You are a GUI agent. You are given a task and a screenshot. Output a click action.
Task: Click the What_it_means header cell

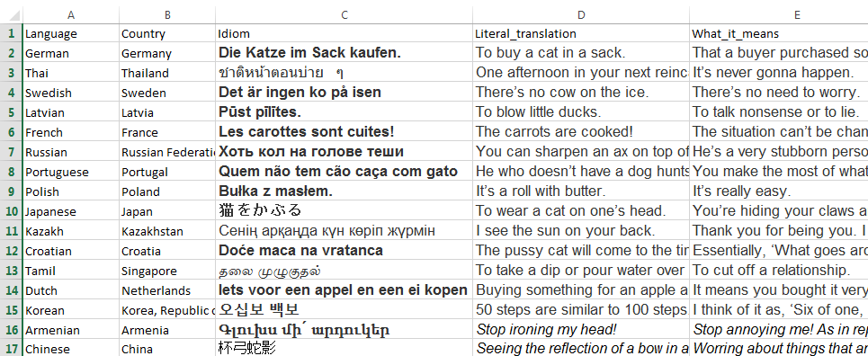778,34
